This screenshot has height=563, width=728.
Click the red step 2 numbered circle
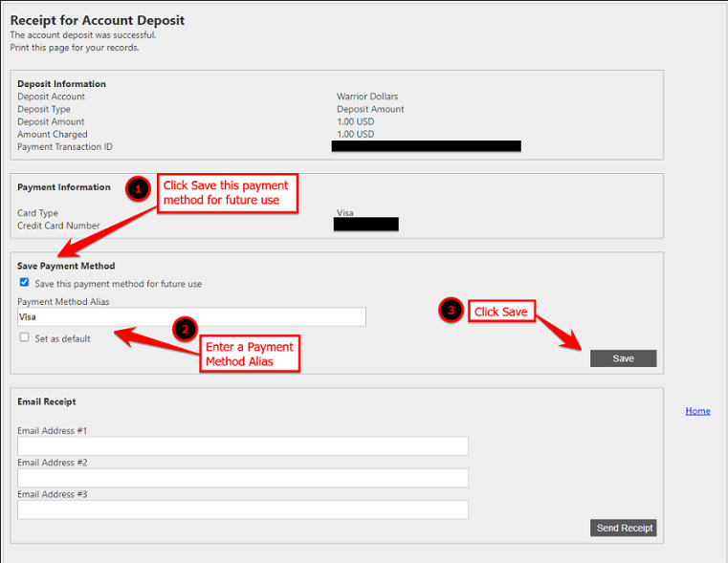coord(186,330)
